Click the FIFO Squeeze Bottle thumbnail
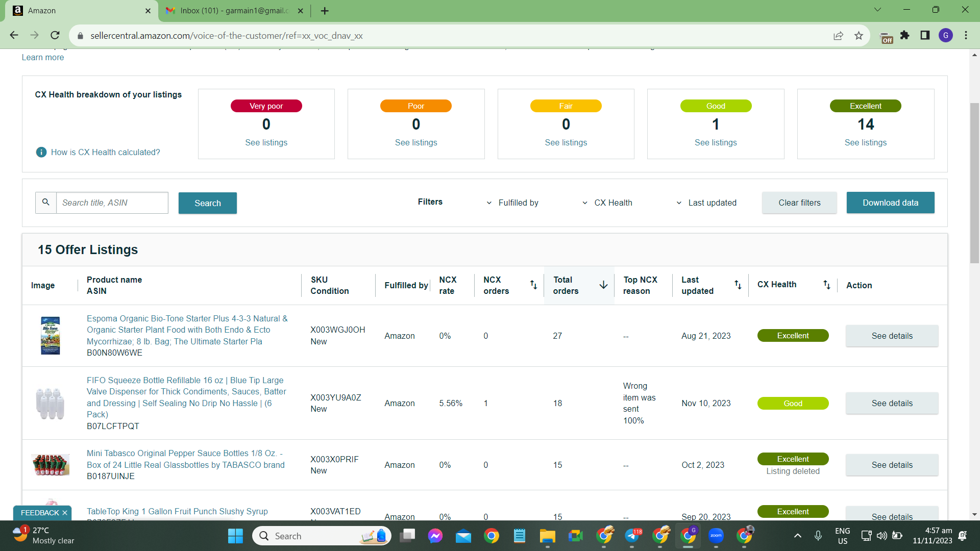Image resolution: width=980 pixels, height=551 pixels. pos(50,403)
